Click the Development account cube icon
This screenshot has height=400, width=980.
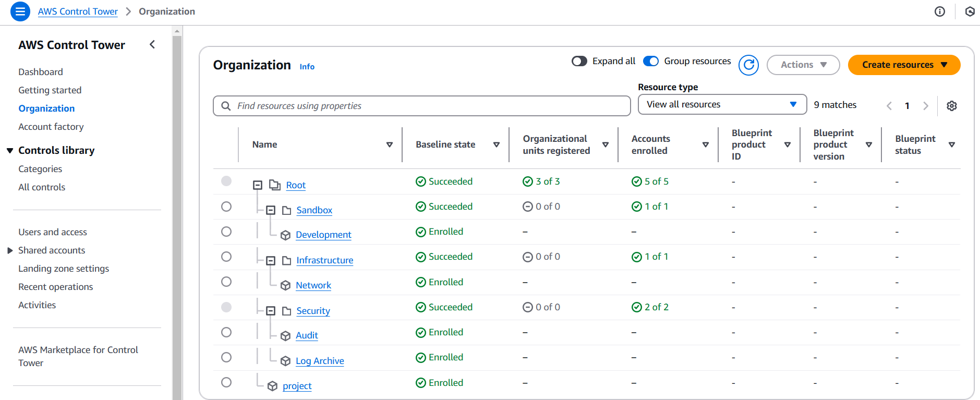click(x=285, y=235)
